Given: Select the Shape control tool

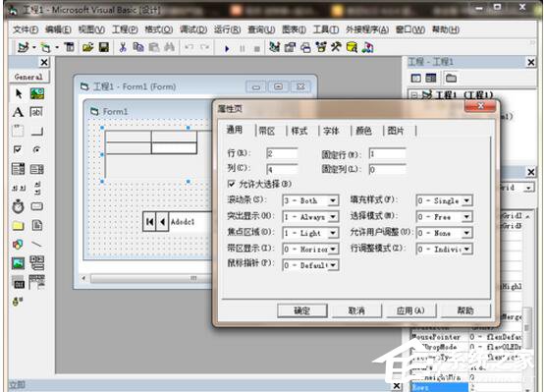Looking at the screenshot, I should click(x=18, y=244).
